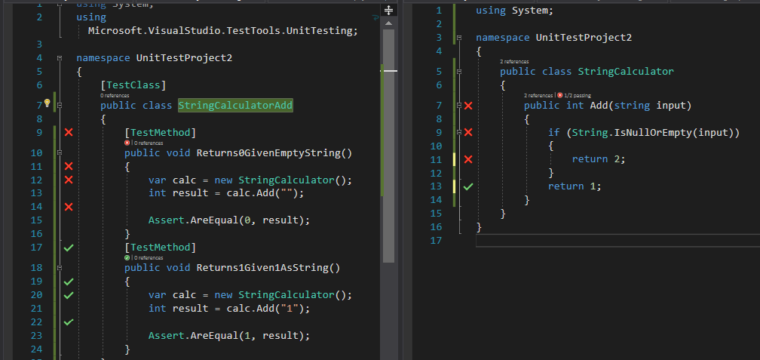The width and height of the screenshot is (760, 360).
Task: Open '1/2 passing' CodeLens test results
Action: [577, 95]
